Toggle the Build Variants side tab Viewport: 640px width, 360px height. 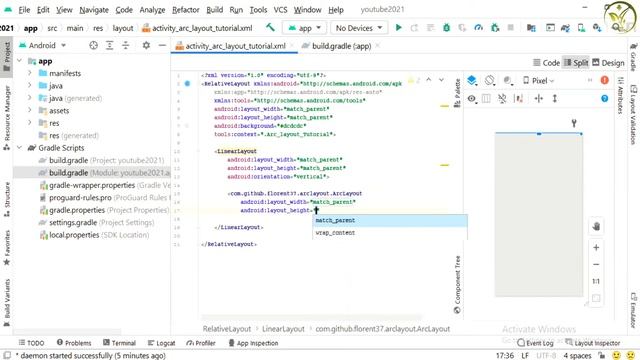(7, 303)
